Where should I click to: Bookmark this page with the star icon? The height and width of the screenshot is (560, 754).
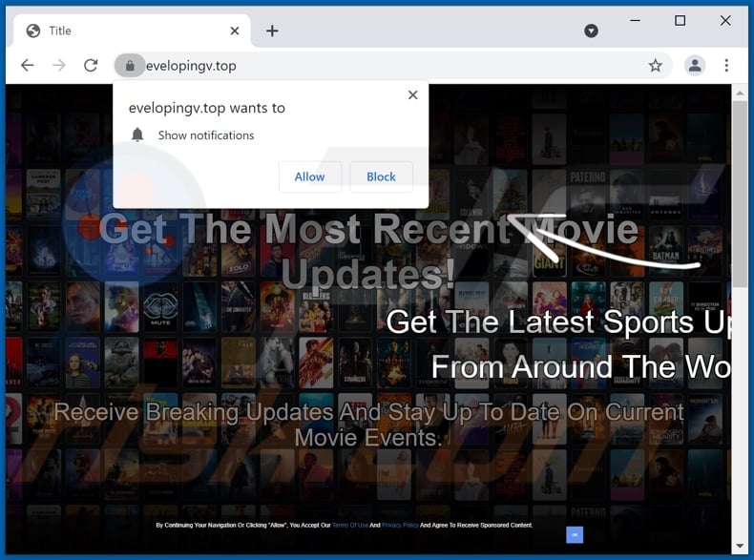click(x=655, y=66)
